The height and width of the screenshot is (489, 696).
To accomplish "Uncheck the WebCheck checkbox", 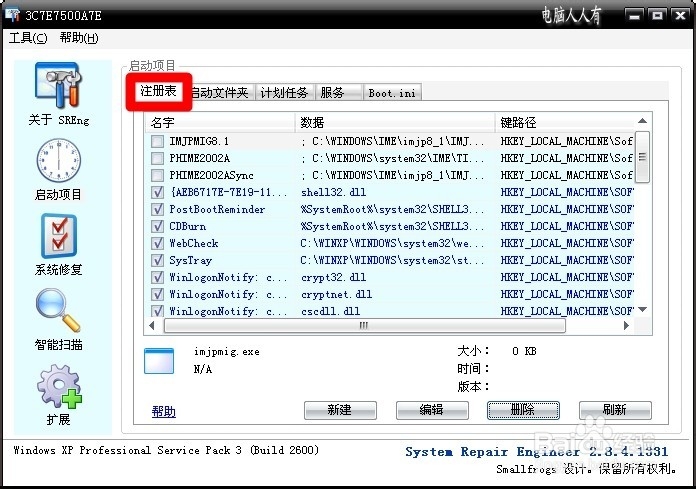I will tap(157, 243).
